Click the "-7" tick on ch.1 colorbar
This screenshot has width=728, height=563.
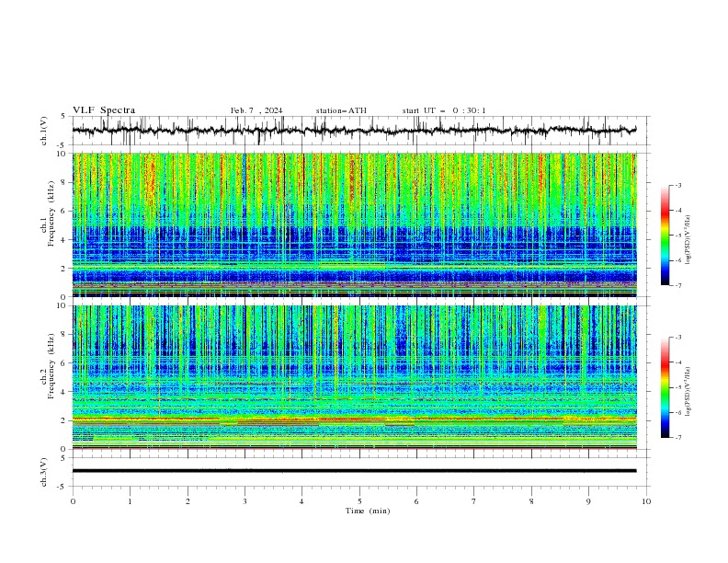tap(678, 285)
